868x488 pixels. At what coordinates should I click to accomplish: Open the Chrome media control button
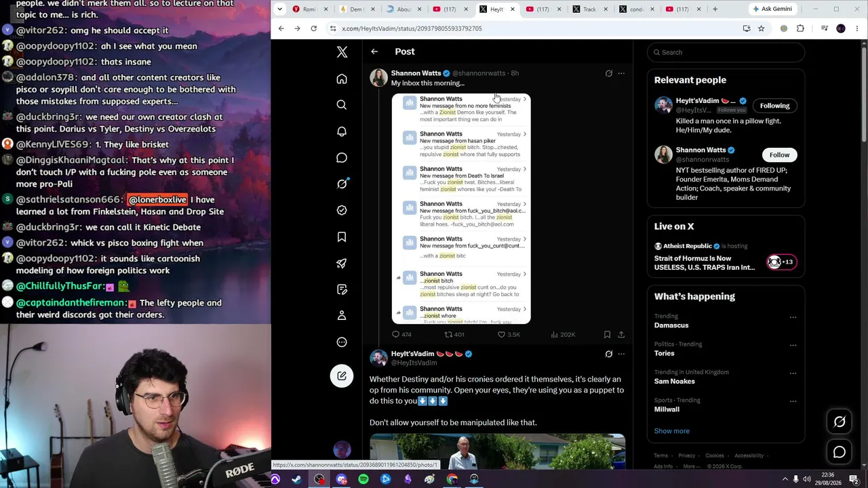(825, 28)
